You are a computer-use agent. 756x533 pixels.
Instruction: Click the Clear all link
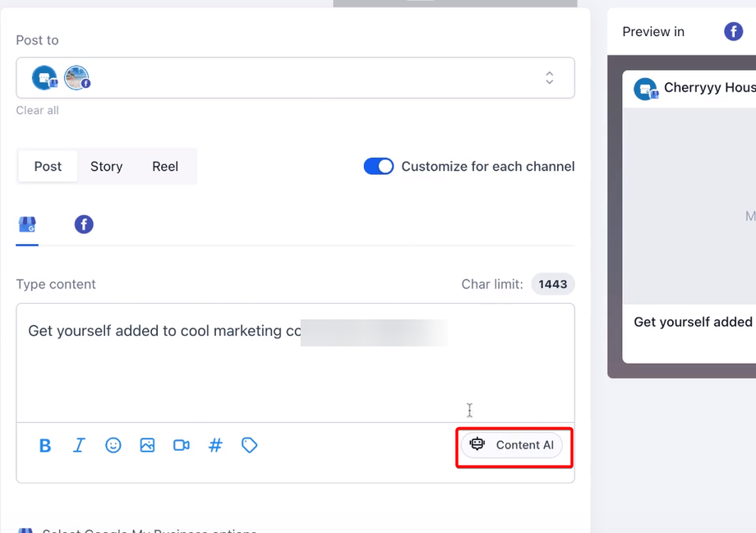(38, 110)
